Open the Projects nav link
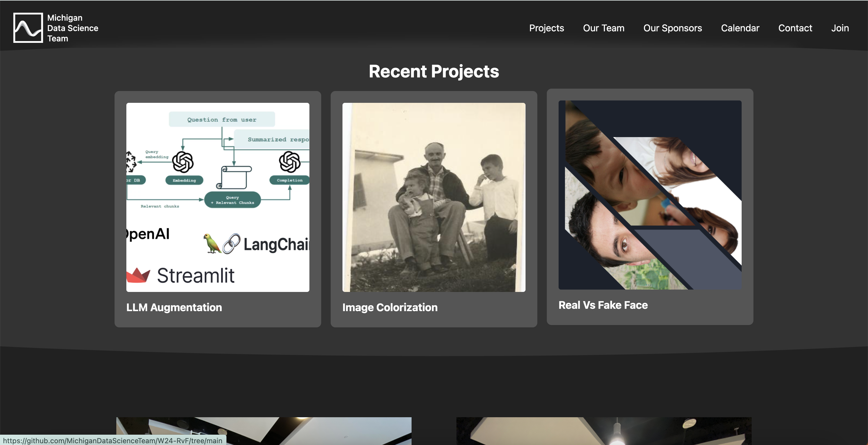Screen dimensions: 868x445 pos(546,28)
